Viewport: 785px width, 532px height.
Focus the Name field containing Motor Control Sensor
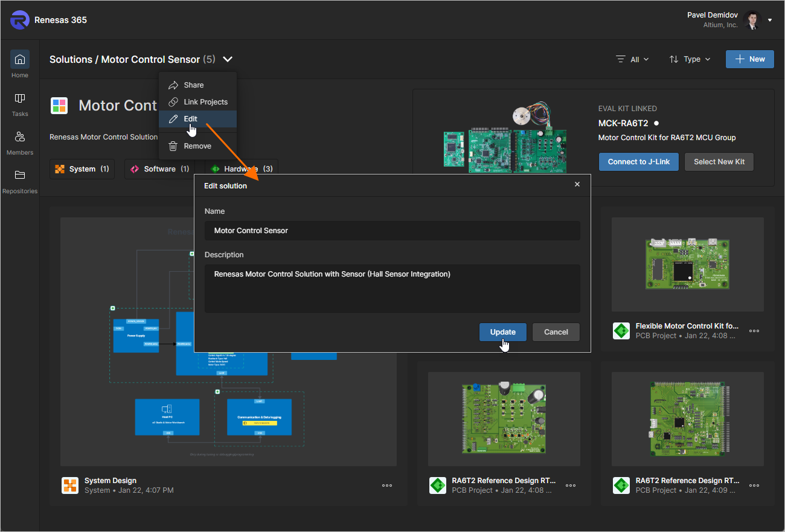click(x=392, y=231)
